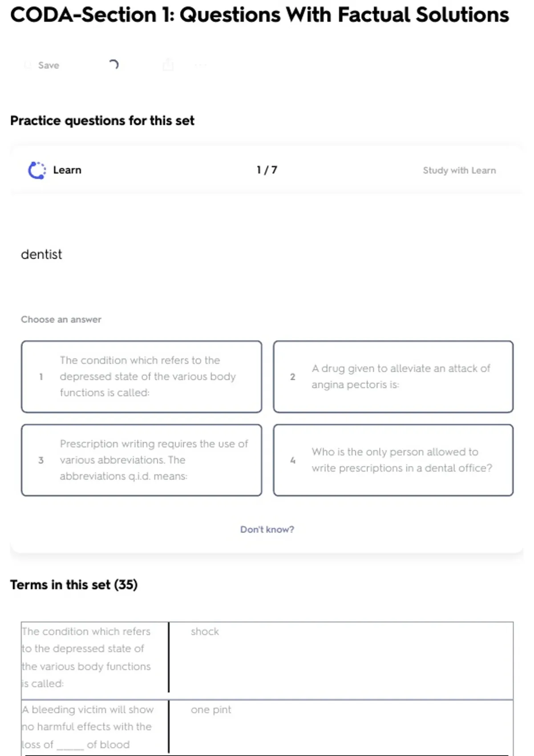The height and width of the screenshot is (756, 534).
Task: Open the Study with Learn link
Action: [459, 170]
